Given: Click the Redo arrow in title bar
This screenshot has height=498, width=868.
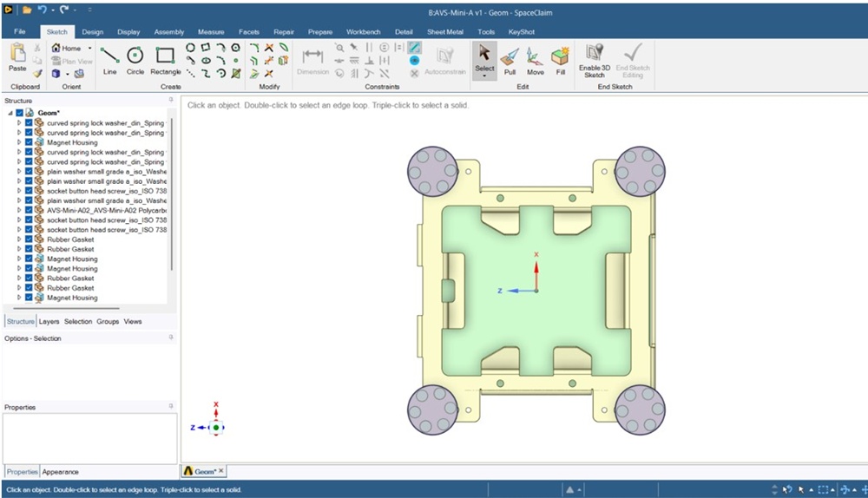Looking at the screenshot, I should (64, 10).
